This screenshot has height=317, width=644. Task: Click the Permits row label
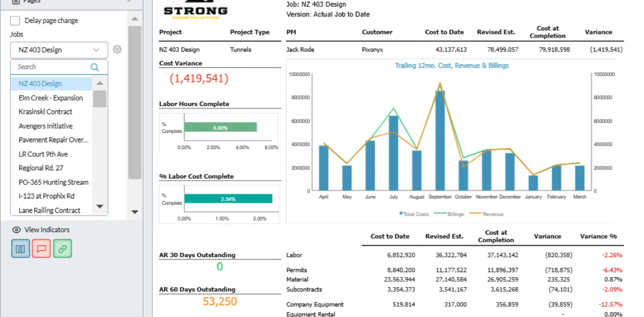click(297, 270)
